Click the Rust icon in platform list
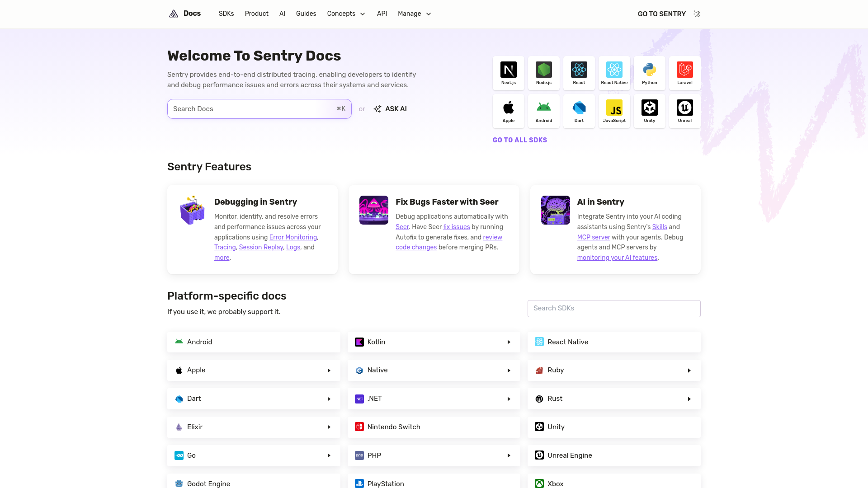This screenshot has width=868, height=488. (x=539, y=399)
